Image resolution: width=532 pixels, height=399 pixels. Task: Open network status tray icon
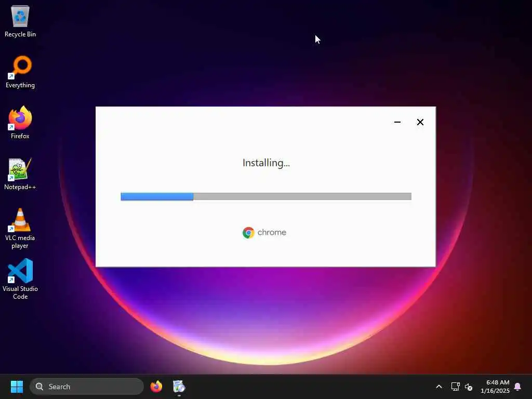point(455,387)
